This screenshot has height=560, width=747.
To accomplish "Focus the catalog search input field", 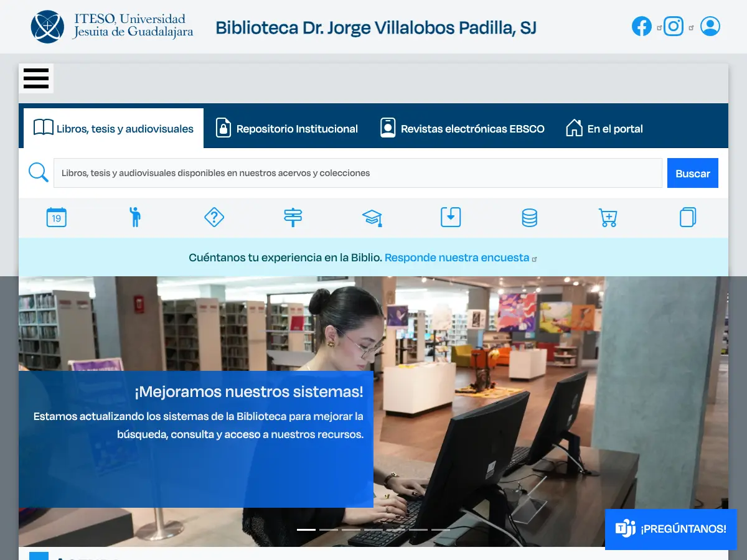I will (x=358, y=173).
